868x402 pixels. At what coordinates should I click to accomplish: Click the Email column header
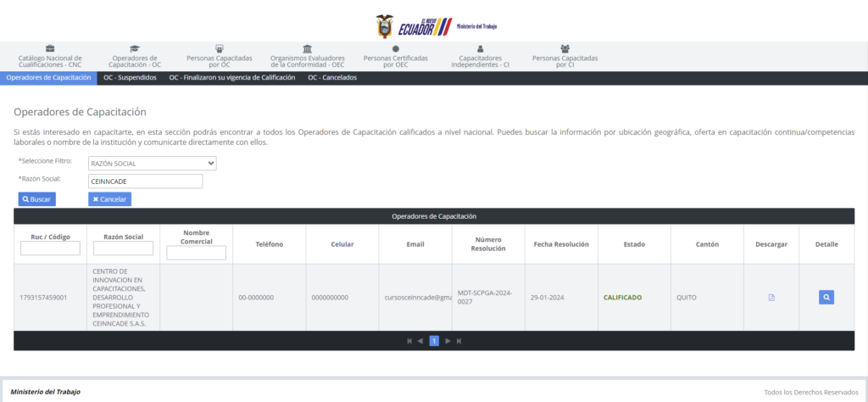tap(415, 244)
